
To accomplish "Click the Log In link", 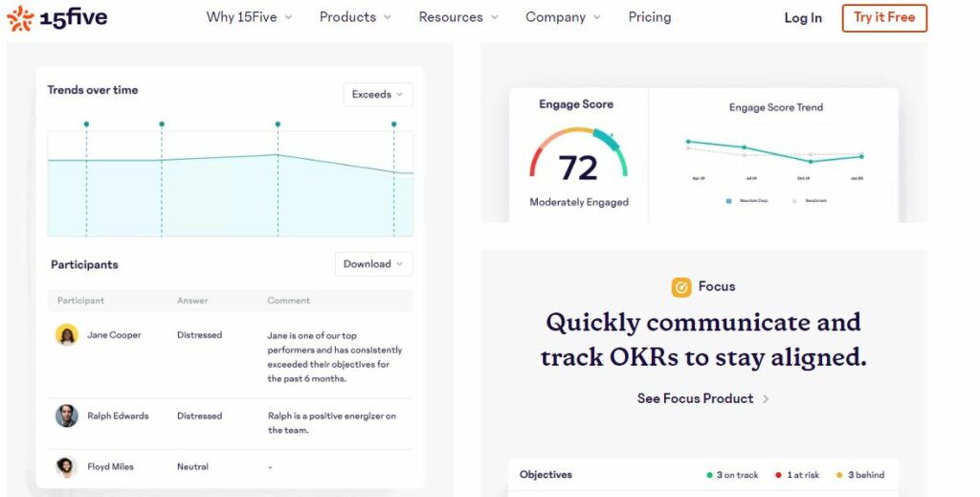I will point(803,18).
